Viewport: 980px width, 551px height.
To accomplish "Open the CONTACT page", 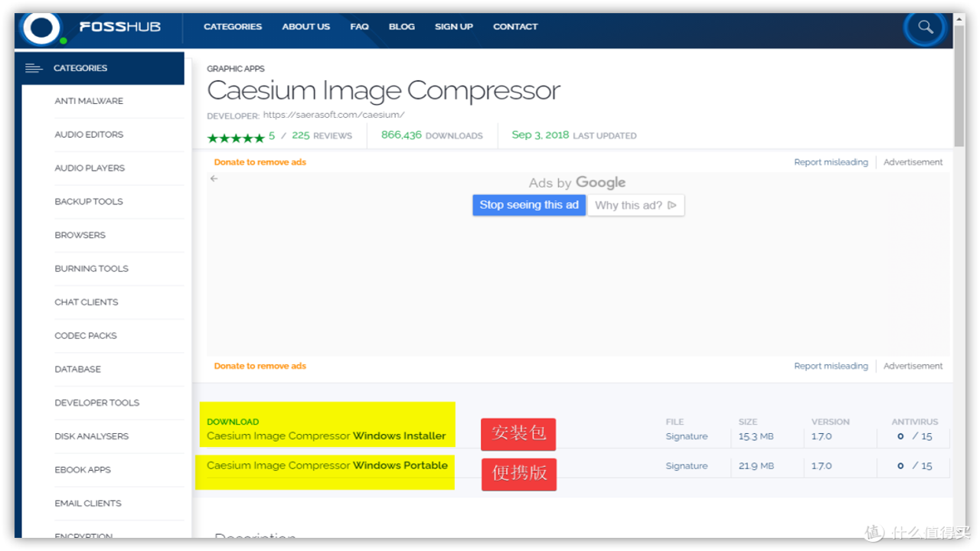I will (x=515, y=27).
